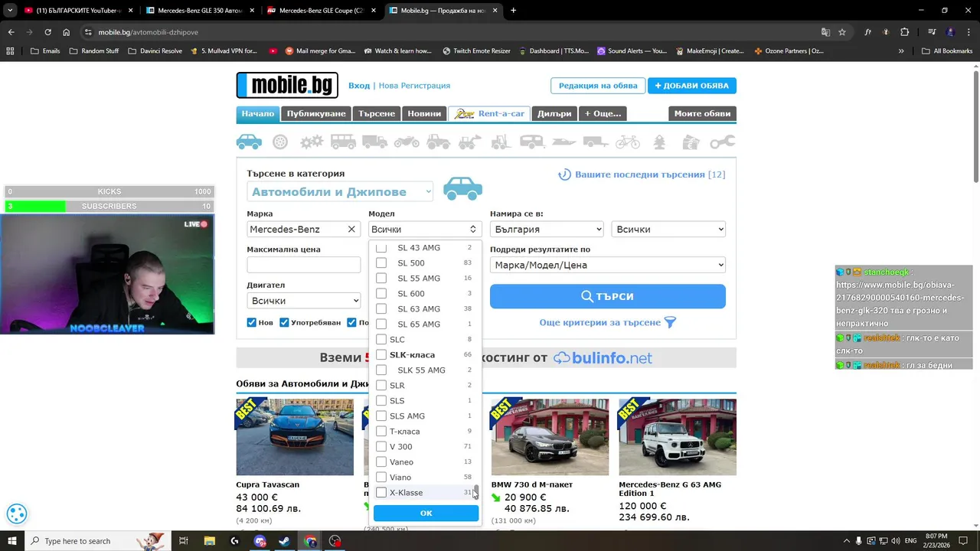Click the Редакция на обява button
This screenshot has width=980, height=551.
[598, 86]
